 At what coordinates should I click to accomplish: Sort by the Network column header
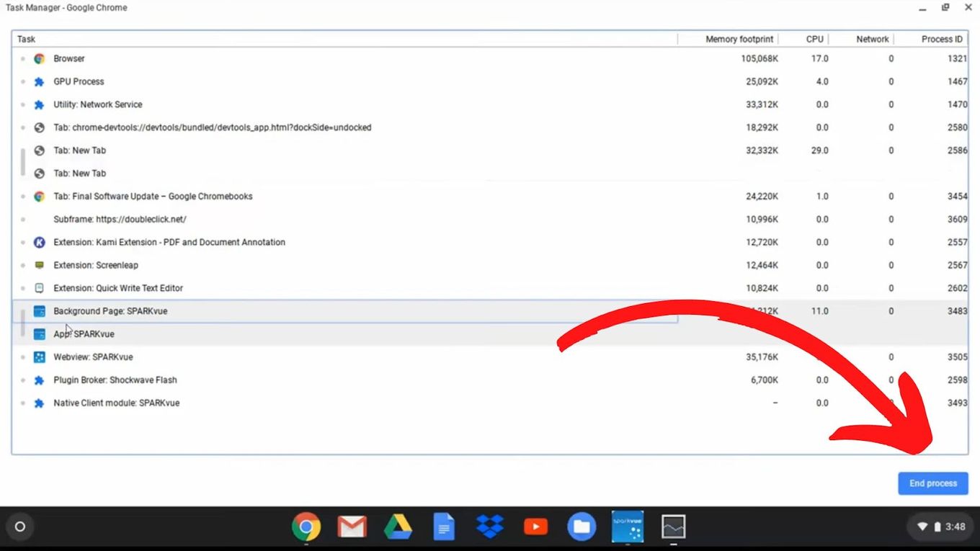[x=873, y=39]
